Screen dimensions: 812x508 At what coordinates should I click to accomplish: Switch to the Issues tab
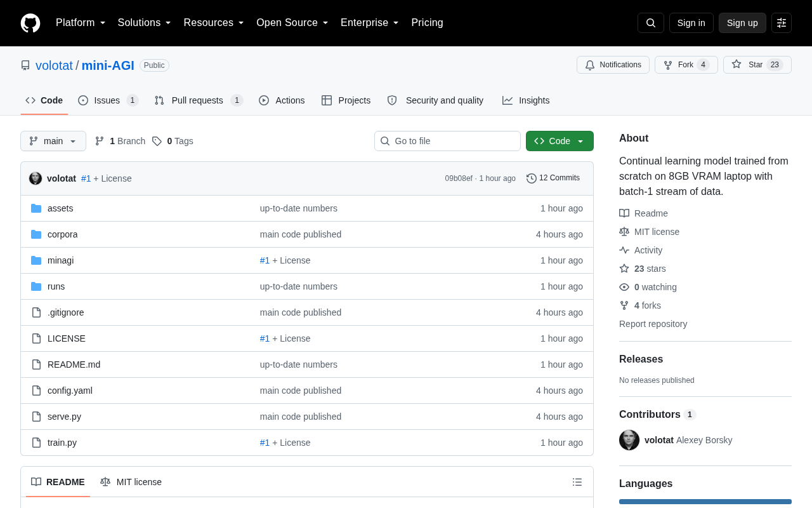(x=108, y=100)
